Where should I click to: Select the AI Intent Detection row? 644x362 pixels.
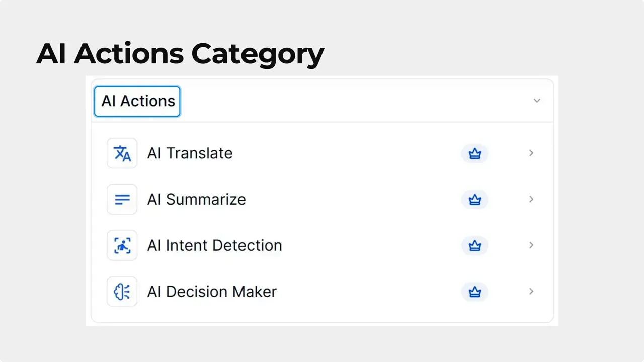point(214,245)
